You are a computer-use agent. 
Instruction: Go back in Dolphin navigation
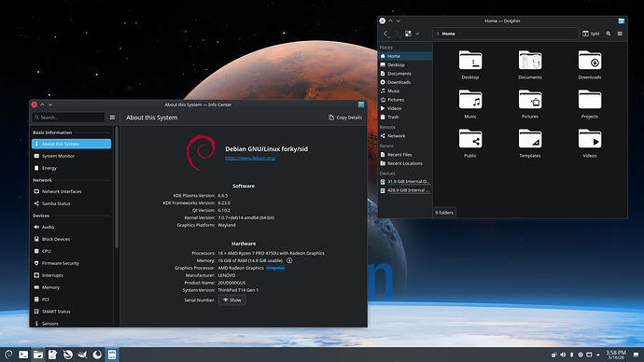click(x=385, y=34)
